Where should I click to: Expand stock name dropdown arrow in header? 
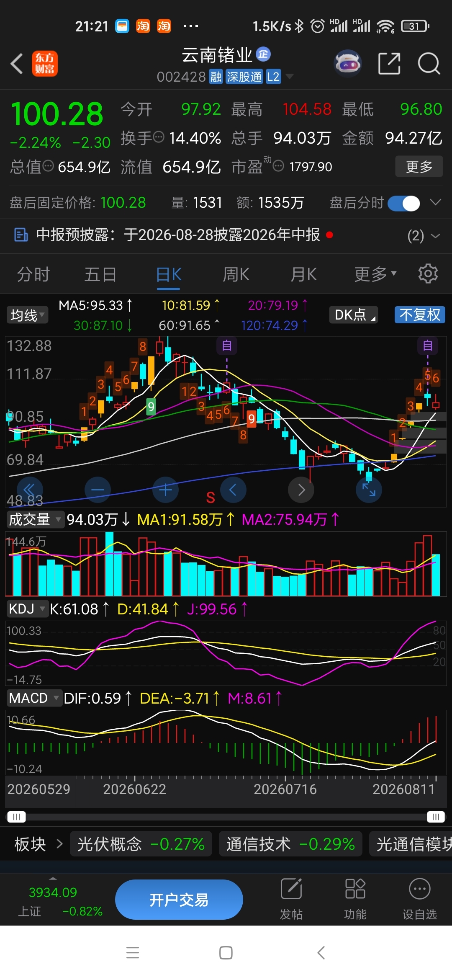coord(289,77)
